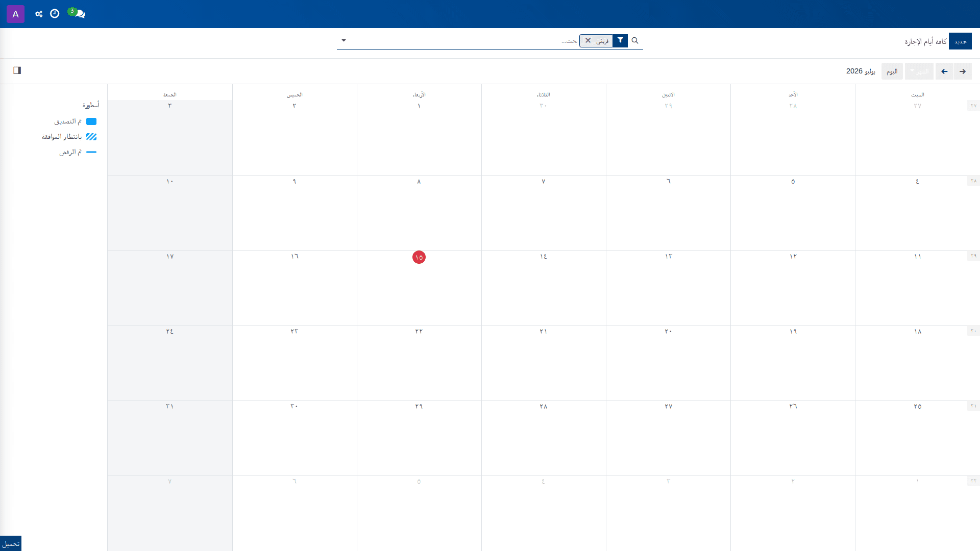This screenshot has width=980, height=551.
Task: Click the right arrow calendar navigation button
Action: click(x=963, y=71)
